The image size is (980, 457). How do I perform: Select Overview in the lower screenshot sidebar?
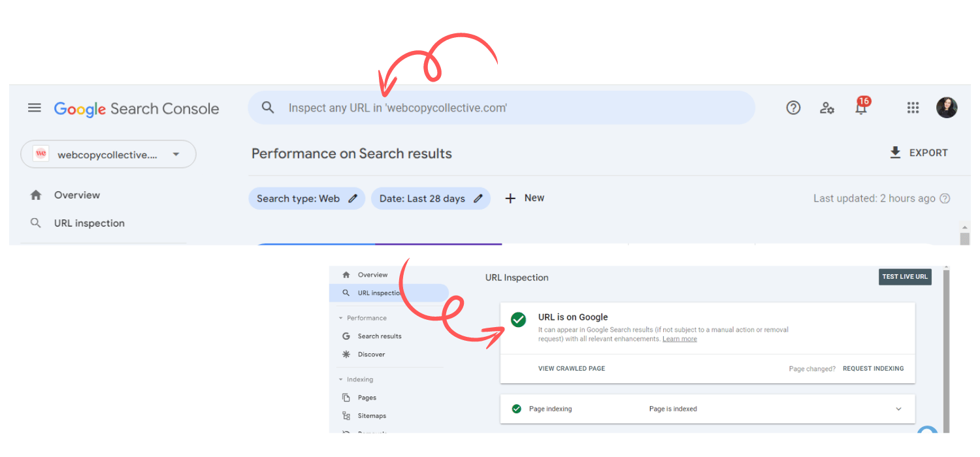coord(372,275)
